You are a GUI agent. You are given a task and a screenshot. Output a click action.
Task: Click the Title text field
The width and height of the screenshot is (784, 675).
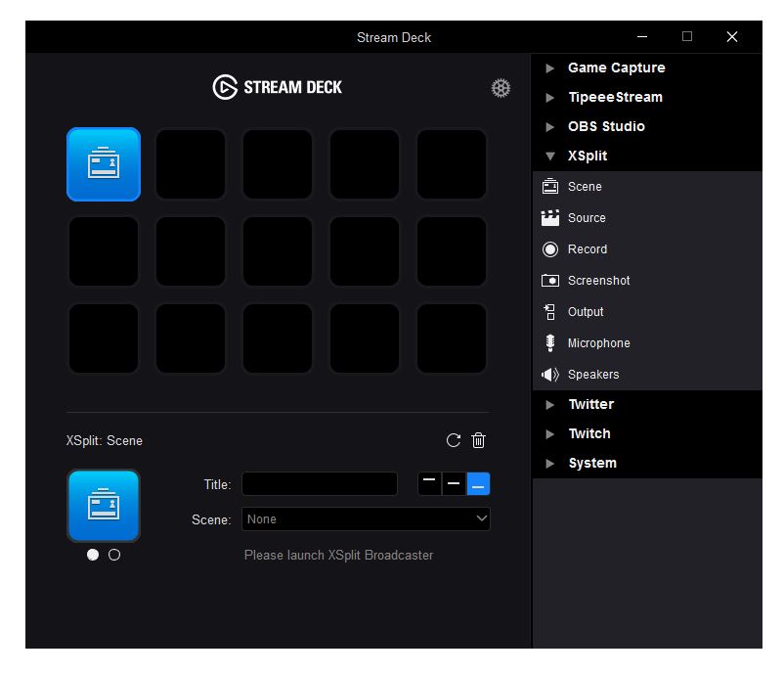(x=320, y=484)
